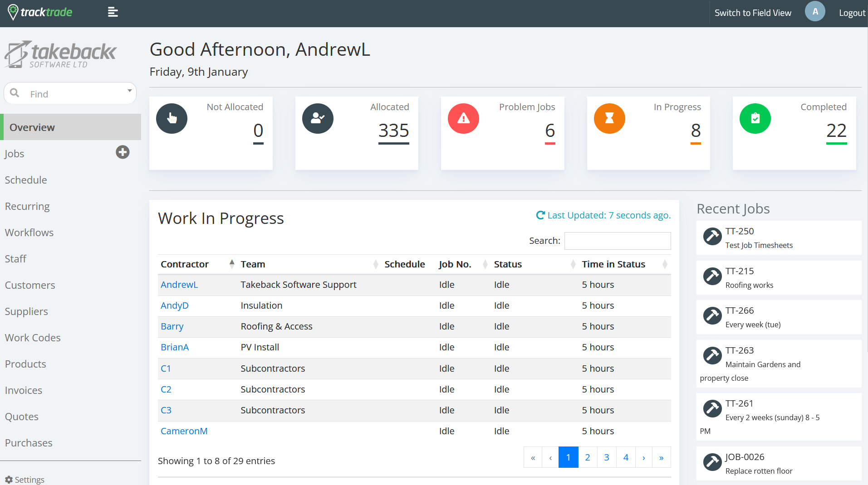Click the hammer icon for TT-215
Image resolution: width=868 pixels, height=485 pixels.
[712, 276]
